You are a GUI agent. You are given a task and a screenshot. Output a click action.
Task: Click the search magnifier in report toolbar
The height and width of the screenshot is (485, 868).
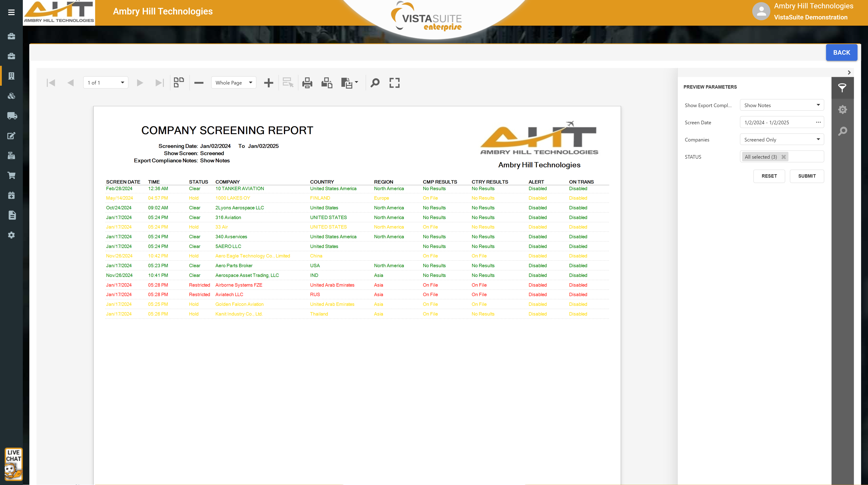pos(375,83)
